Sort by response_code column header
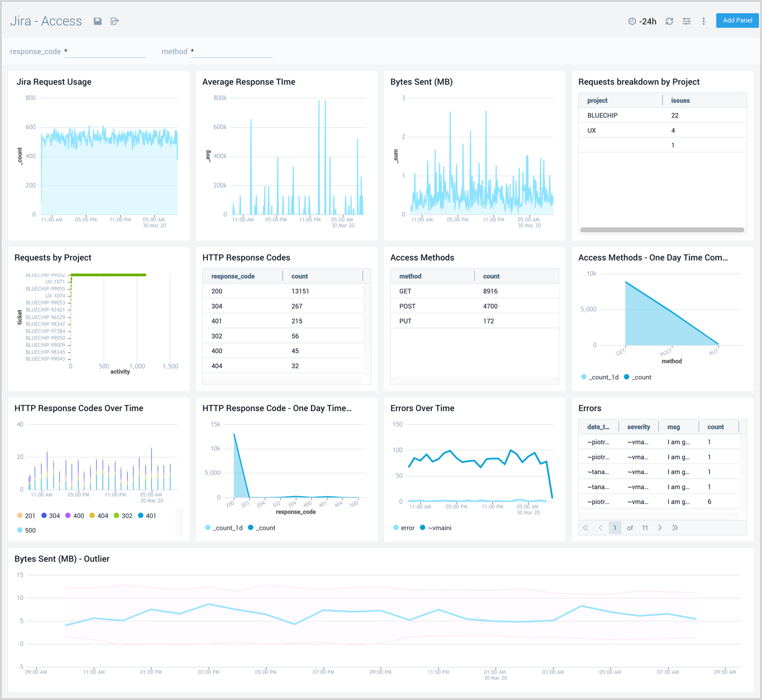The height and width of the screenshot is (700, 762). coord(233,276)
